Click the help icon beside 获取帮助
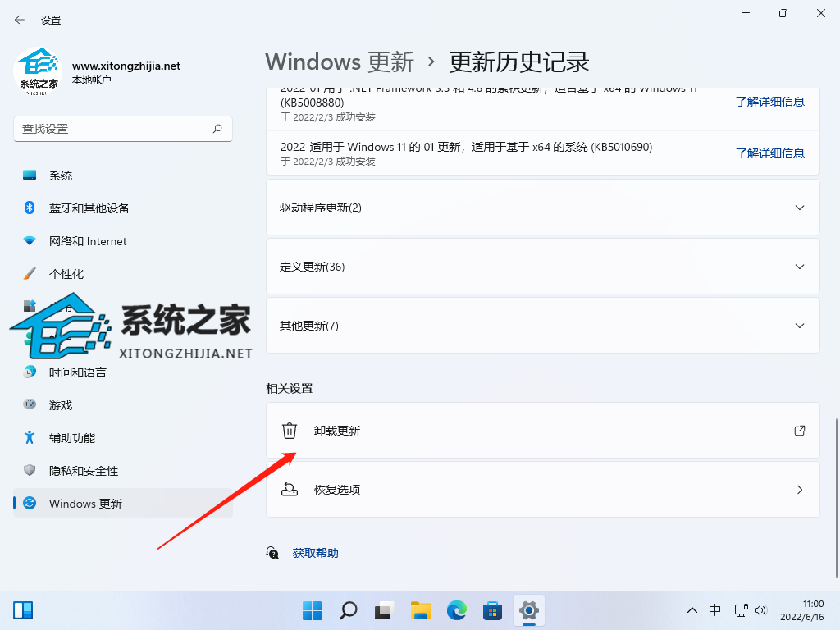 [272, 553]
